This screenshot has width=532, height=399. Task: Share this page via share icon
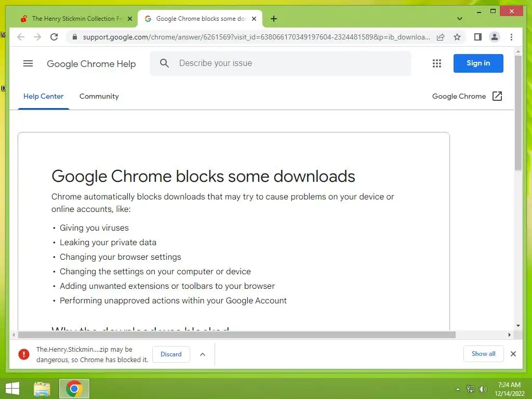coord(441,37)
